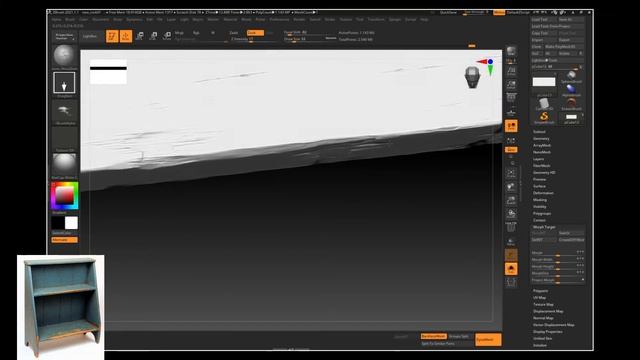Collapse the Morph Target section
This screenshot has height=360, width=640.
(x=544, y=227)
